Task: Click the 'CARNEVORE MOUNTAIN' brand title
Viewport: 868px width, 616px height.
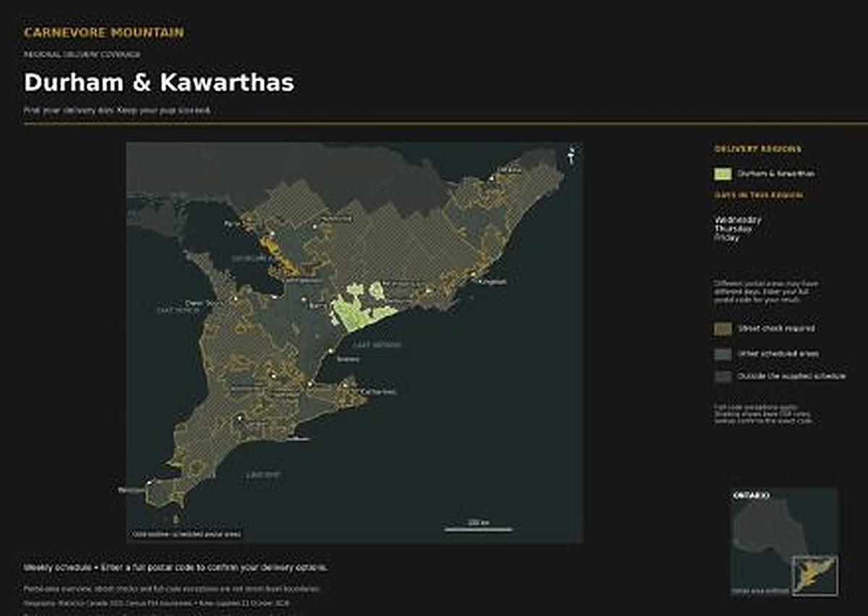Action: [103, 33]
